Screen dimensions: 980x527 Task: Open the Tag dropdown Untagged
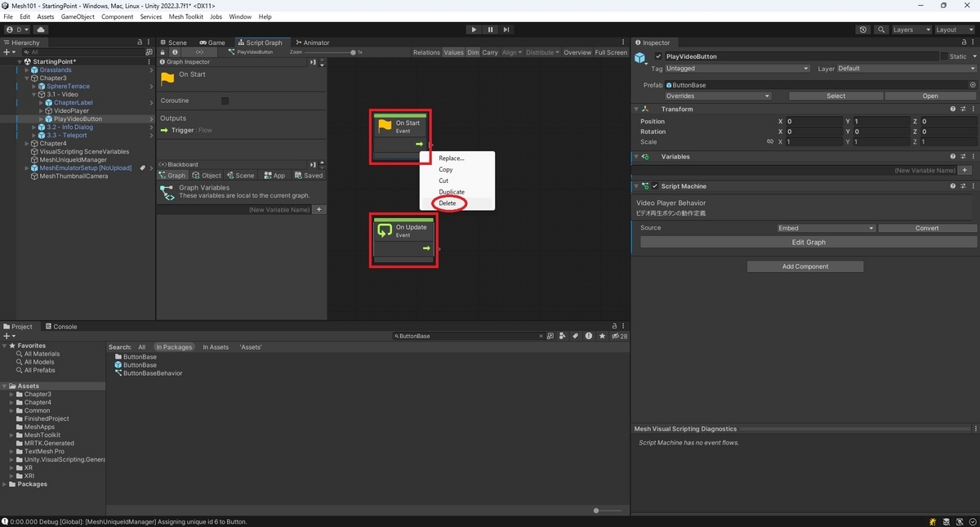click(737, 69)
